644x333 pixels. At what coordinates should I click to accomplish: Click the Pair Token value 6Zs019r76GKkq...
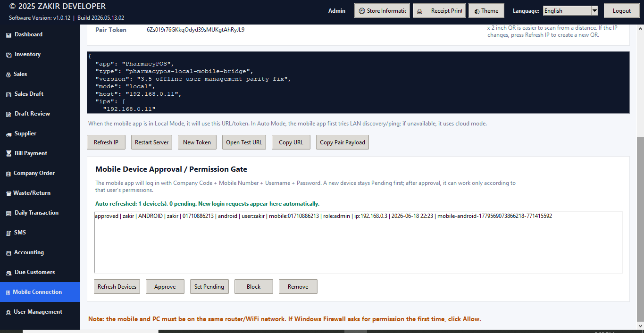[195, 30]
